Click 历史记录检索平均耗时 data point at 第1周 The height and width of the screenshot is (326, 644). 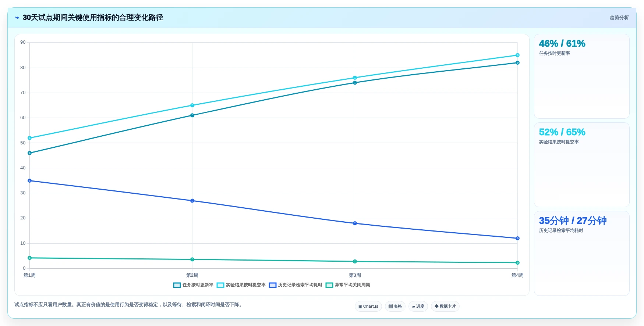(30, 181)
